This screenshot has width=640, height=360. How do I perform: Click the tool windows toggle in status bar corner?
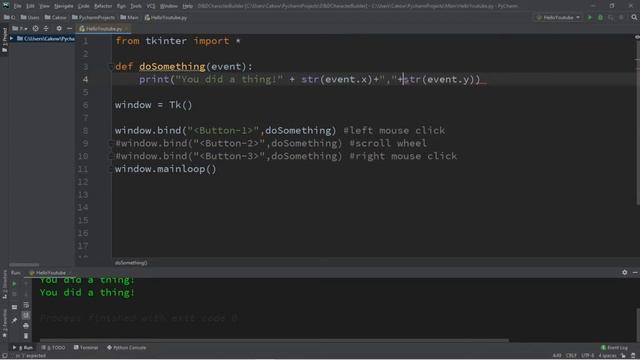coord(4,356)
